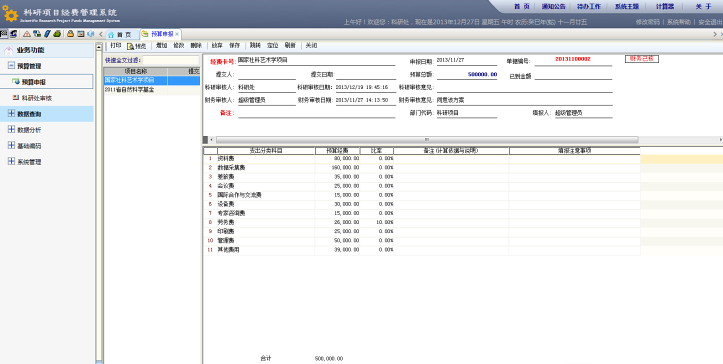
Task: Expand the 数据查询 tree node
Action: point(11,113)
